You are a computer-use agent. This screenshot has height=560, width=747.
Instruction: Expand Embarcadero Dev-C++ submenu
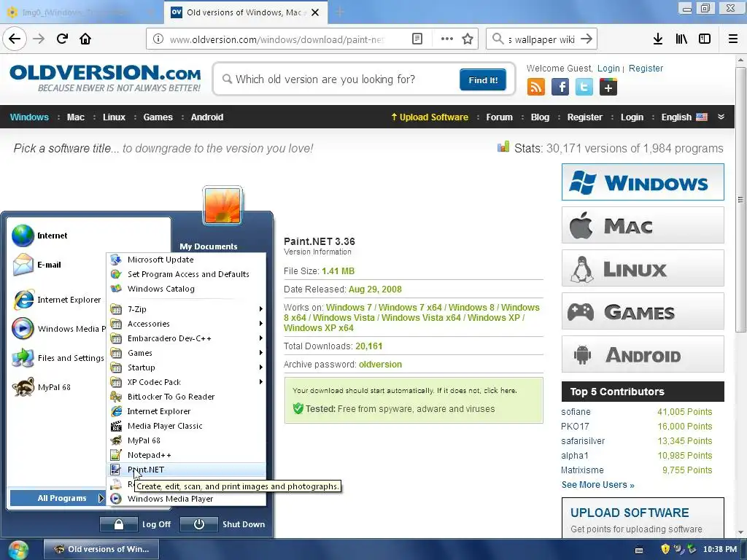pos(187,338)
